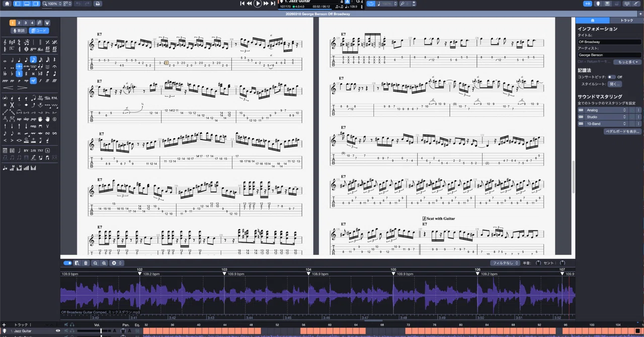Open the フィルタなし filter dropdown

pos(505,263)
